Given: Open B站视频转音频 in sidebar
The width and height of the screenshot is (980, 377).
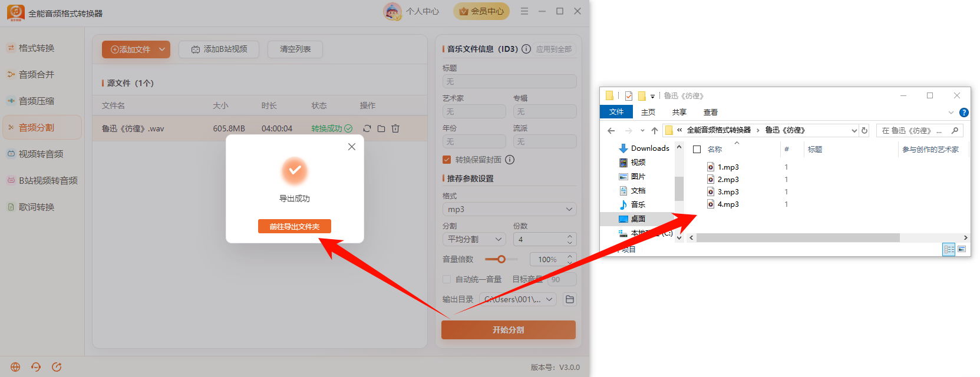Looking at the screenshot, I should coord(42,180).
